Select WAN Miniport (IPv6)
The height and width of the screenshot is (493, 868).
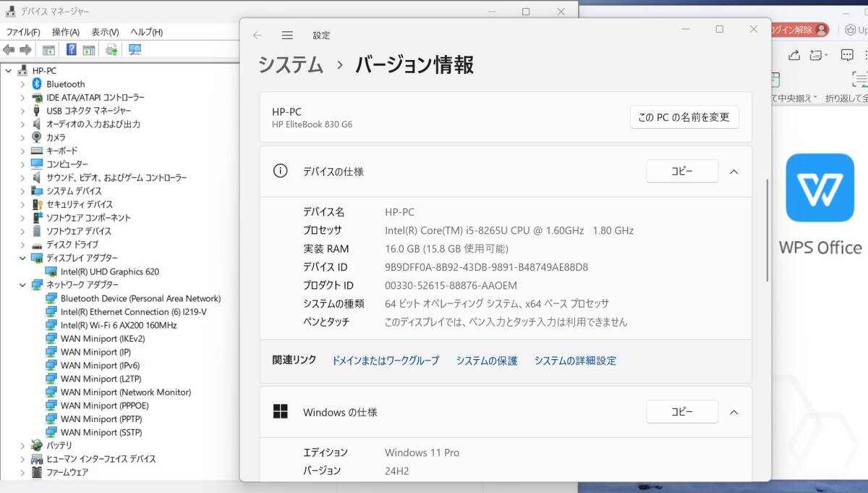(100, 365)
